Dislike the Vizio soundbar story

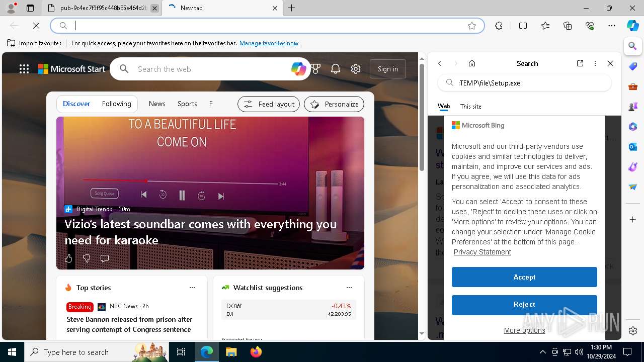point(87,258)
